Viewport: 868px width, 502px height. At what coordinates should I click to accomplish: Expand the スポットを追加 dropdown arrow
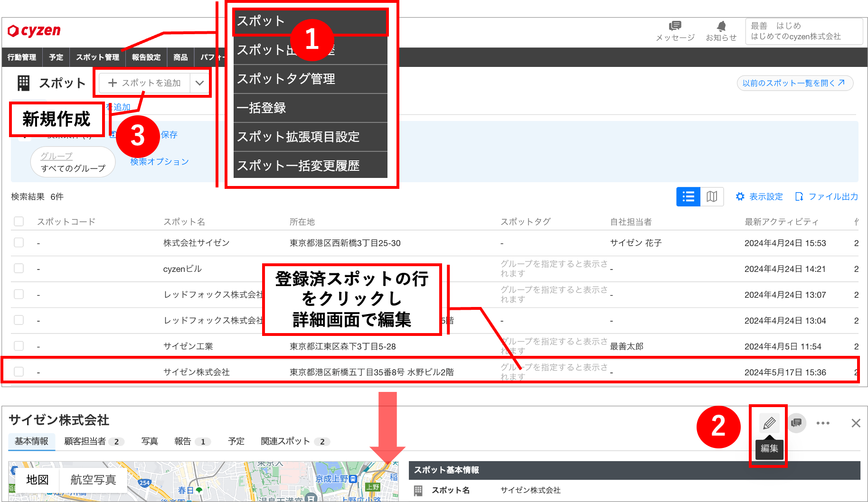click(199, 83)
